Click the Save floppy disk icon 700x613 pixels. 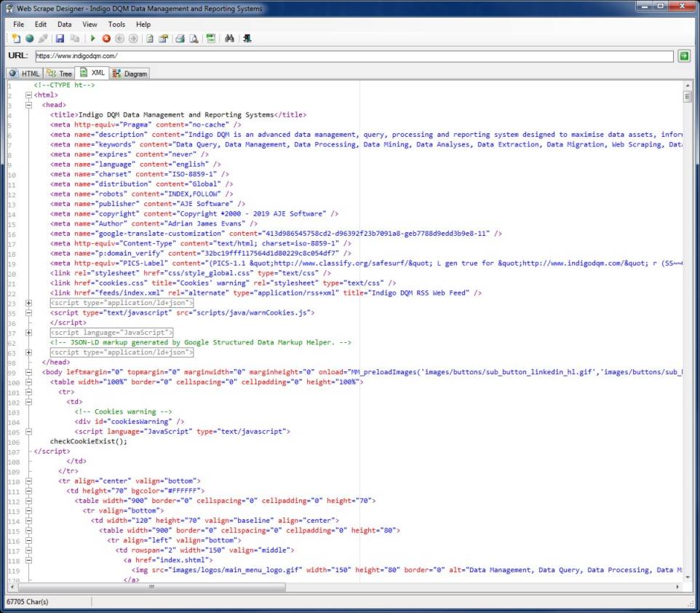(60, 39)
